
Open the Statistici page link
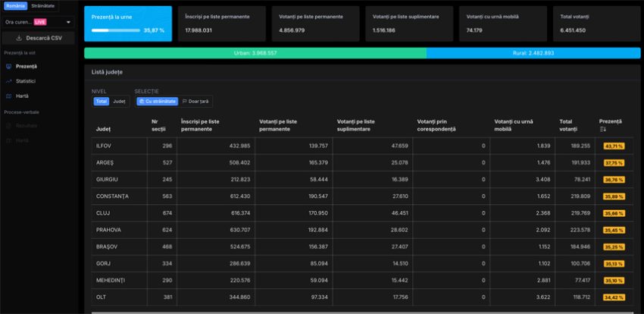point(25,81)
